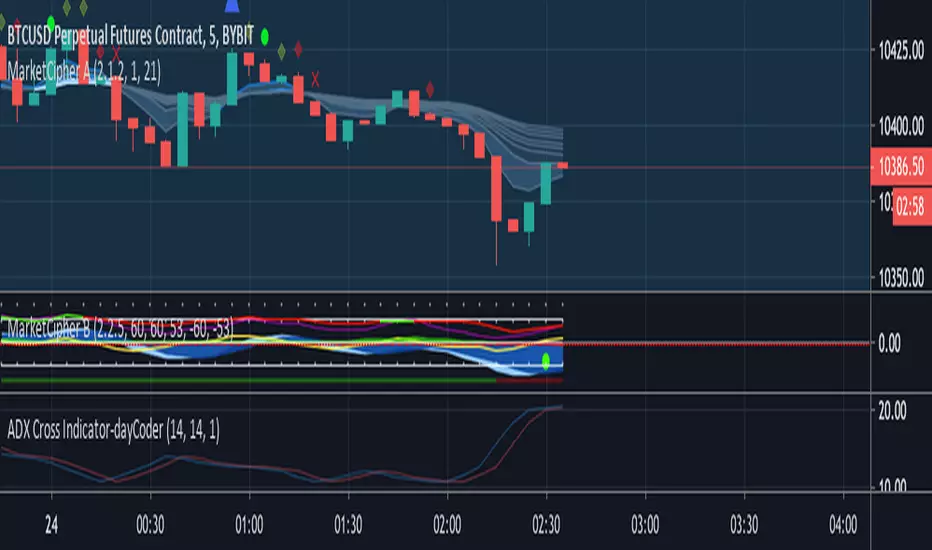Click the 00:30 time axis label

click(x=150, y=525)
